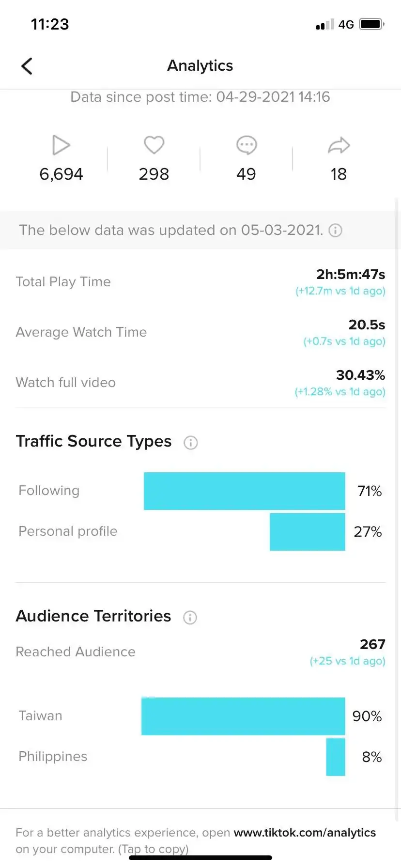Open the info icon next to data update notice
Image resolution: width=401 pixels, height=868 pixels.
pos(335,230)
